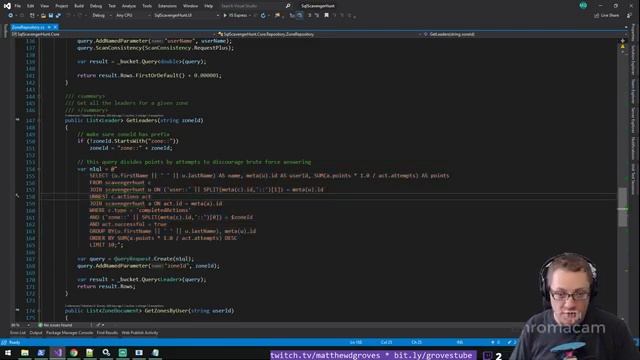Open the editor zoom level dropdown
Viewport: 640px width, 360px height.
click(x=20, y=325)
